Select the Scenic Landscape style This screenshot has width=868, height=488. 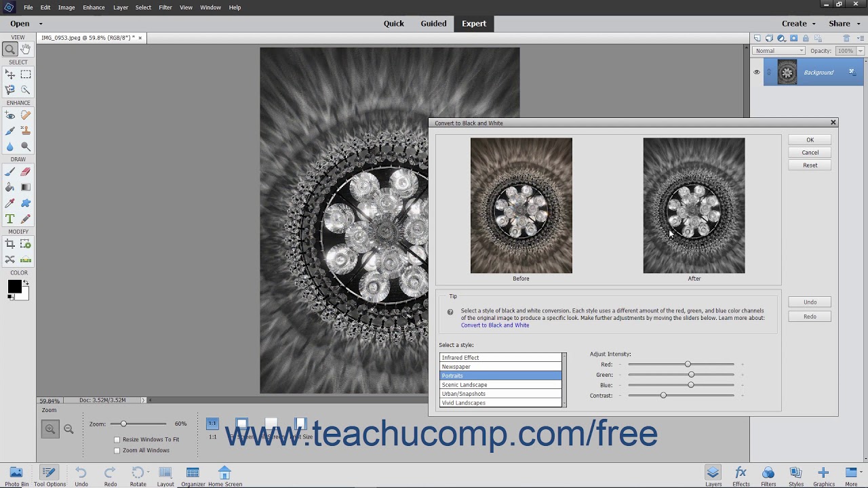tap(500, 385)
